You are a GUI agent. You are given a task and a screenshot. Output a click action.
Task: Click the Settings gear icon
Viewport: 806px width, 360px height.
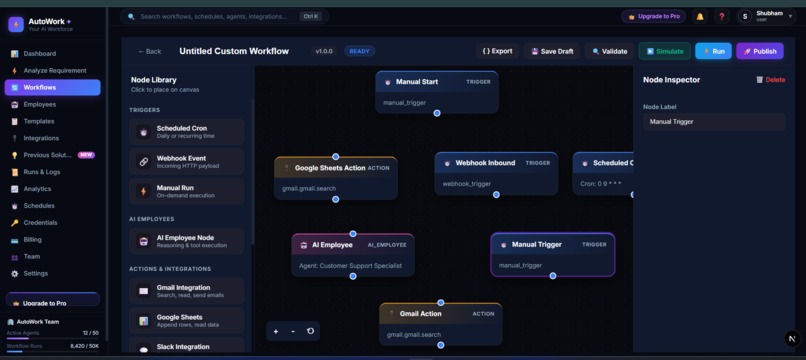point(14,274)
